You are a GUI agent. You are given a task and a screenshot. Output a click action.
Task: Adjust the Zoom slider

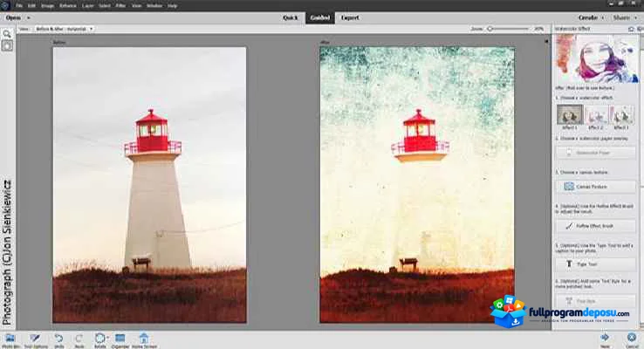[508, 29]
